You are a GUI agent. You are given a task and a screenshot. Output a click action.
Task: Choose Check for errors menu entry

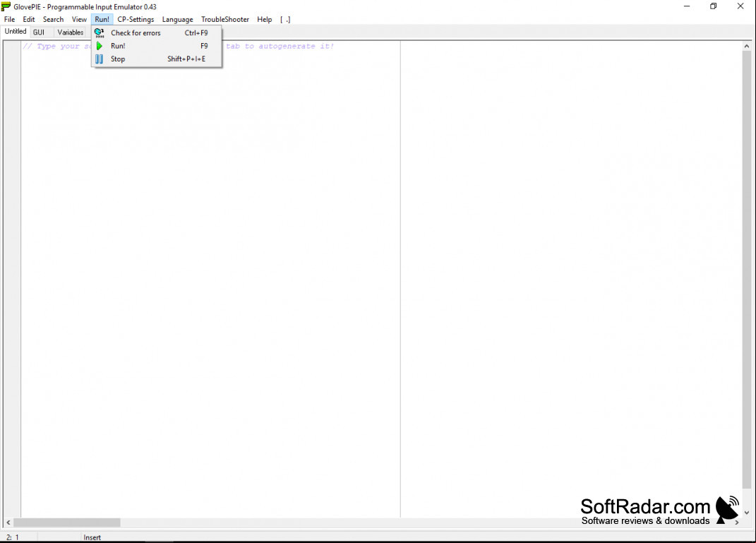click(x=157, y=32)
